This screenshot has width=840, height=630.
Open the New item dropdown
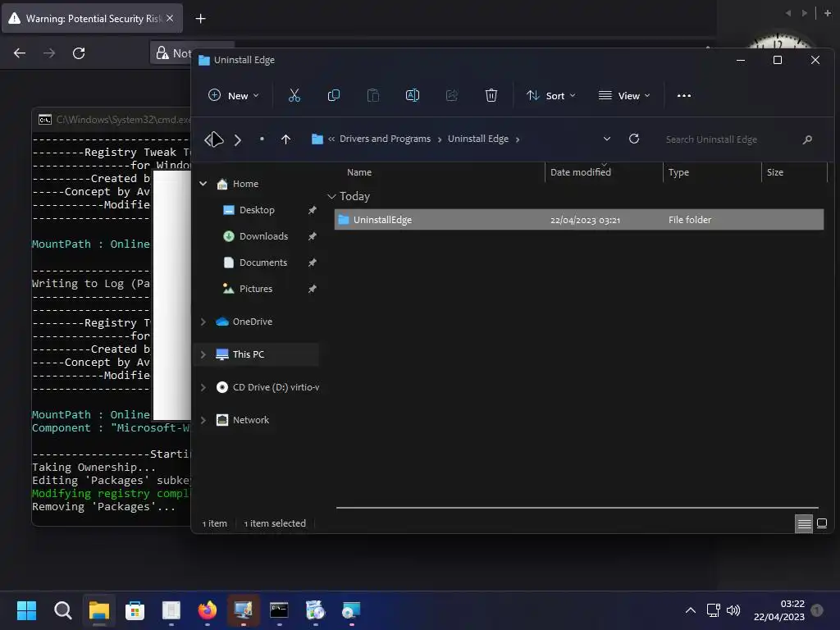234,95
